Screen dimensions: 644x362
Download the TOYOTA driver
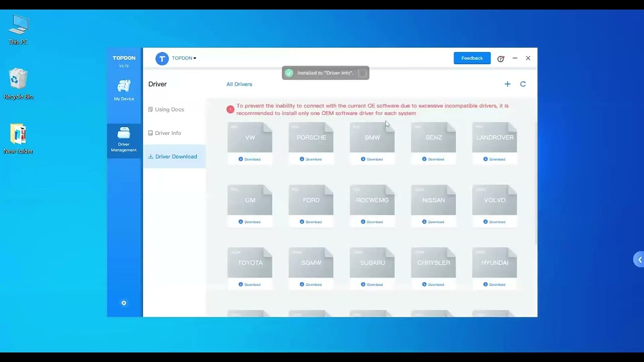[x=250, y=285]
